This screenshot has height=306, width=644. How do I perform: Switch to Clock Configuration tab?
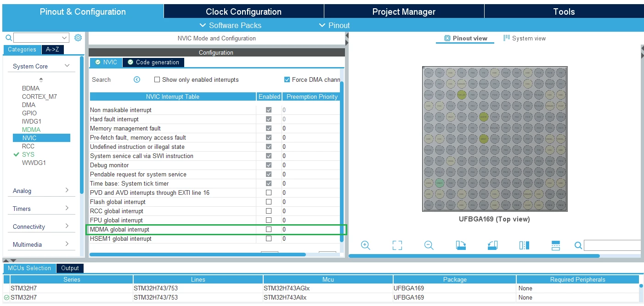pyautogui.click(x=243, y=11)
